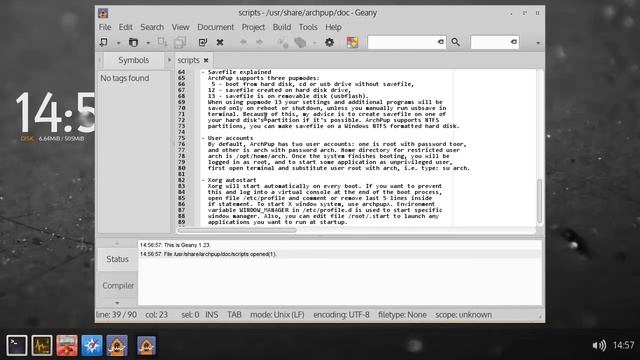This screenshot has width=640, height=360.
Task: Click the editor horizontal scrollbar thumb
Action: tap(237, 231)
